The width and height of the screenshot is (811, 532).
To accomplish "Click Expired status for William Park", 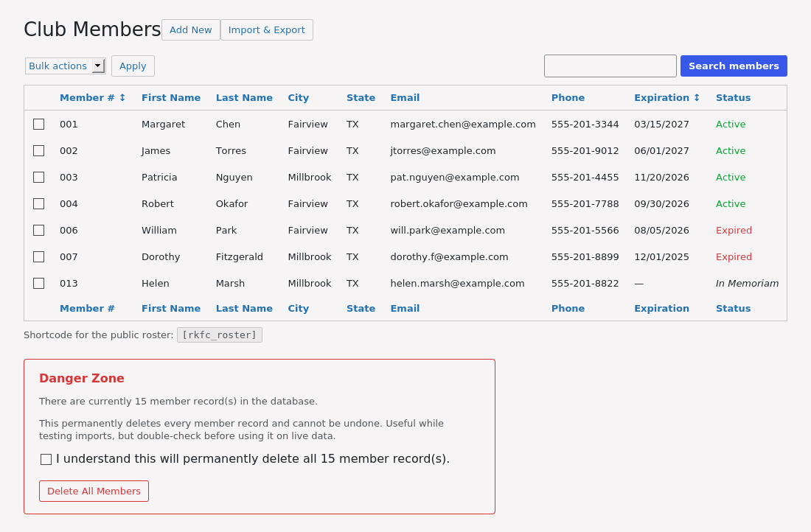I will [x=734, y=230].
